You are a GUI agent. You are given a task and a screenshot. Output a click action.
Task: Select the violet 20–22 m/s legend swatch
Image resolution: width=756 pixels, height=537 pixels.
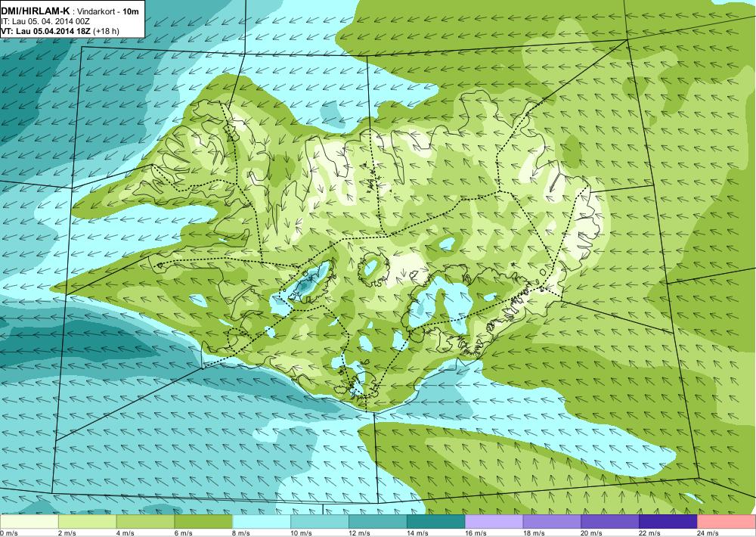[610, 522]
